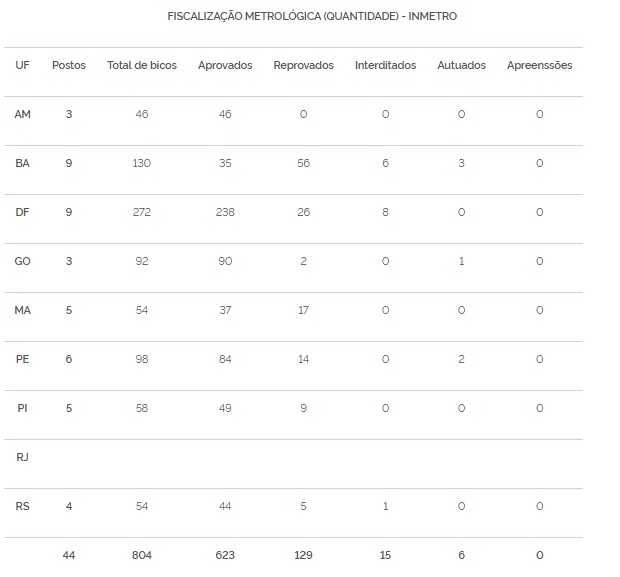This screenshot has width=620, height=577.
Task: Click the table title FISCALIZAÇÃO METROLÓGICA
Action: [312, 17]
